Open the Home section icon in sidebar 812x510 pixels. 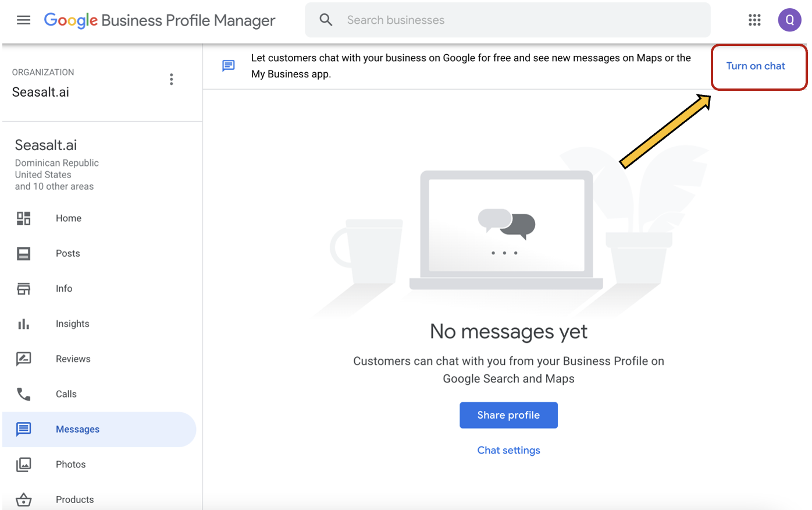23,218
